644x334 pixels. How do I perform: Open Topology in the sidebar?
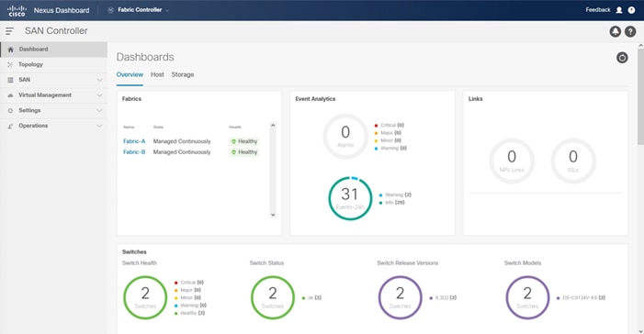pyautogui.click(x=53, y=64)
